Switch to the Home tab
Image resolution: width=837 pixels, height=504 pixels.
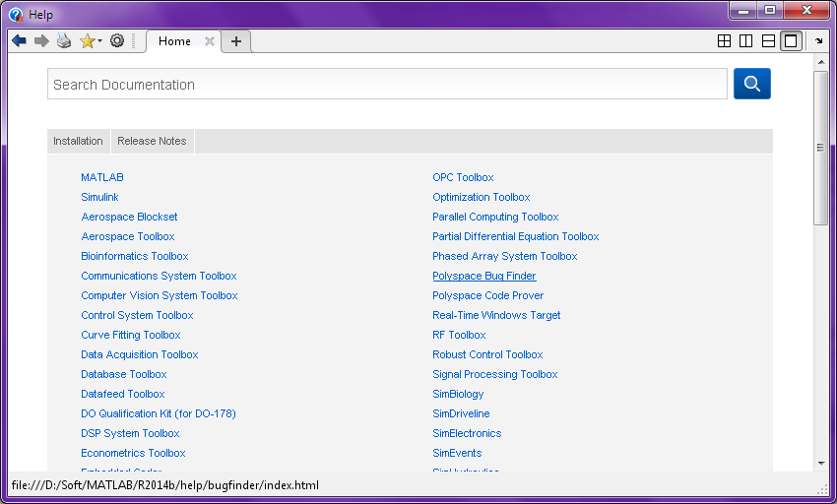click(174, 41)
